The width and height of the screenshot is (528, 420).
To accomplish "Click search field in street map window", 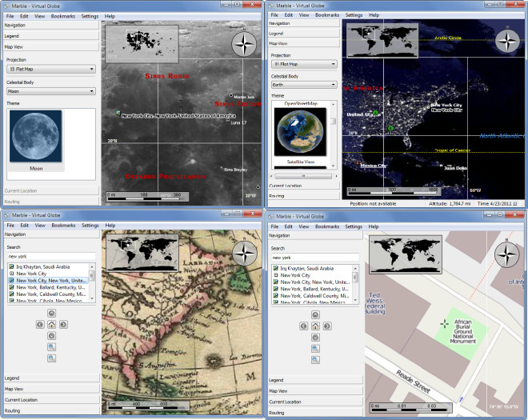I will 315,258.
